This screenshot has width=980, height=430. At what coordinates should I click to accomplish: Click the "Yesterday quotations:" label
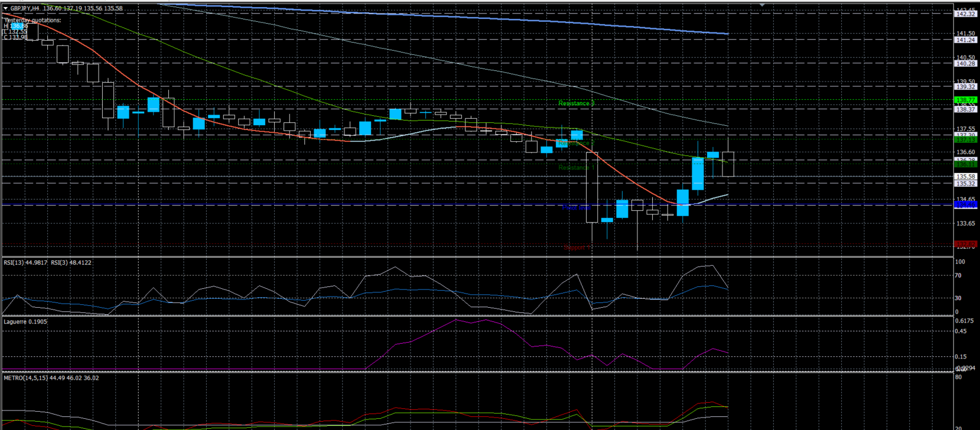pyautogui.click(x=32, y=20)
